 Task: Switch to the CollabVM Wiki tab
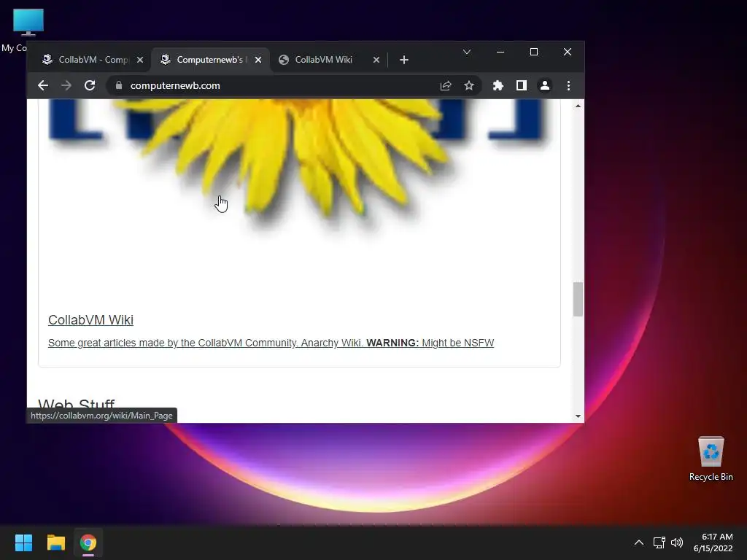323,60
